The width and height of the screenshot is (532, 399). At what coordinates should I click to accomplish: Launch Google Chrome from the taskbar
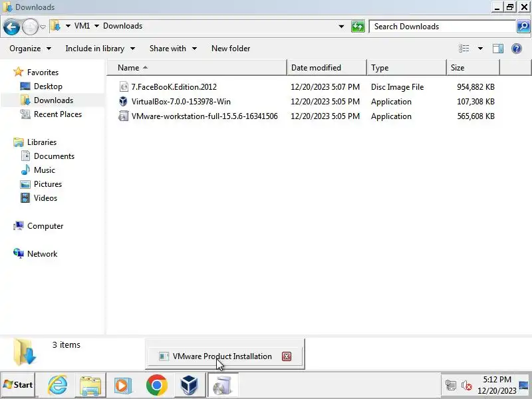pyautogui.click(x=157, y=385)
